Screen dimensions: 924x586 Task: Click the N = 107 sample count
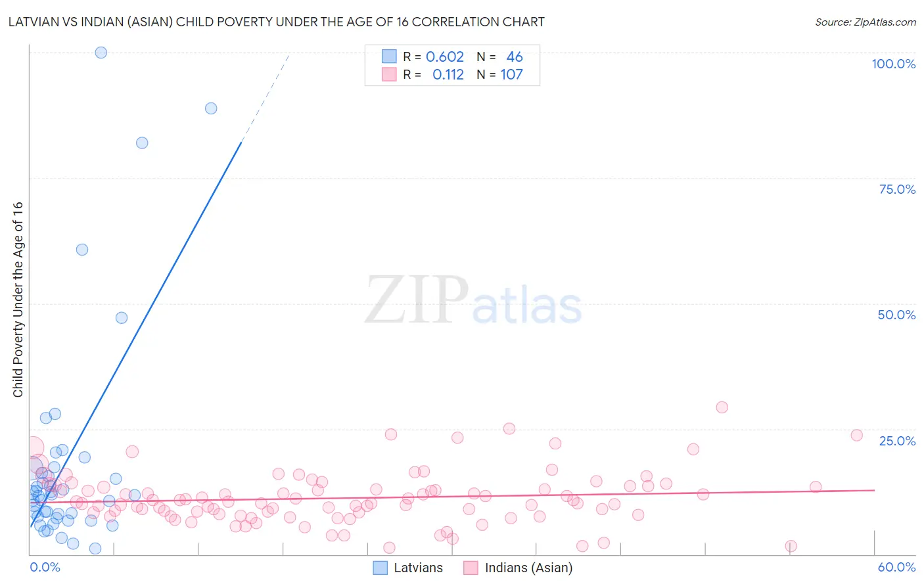point(511,75)
